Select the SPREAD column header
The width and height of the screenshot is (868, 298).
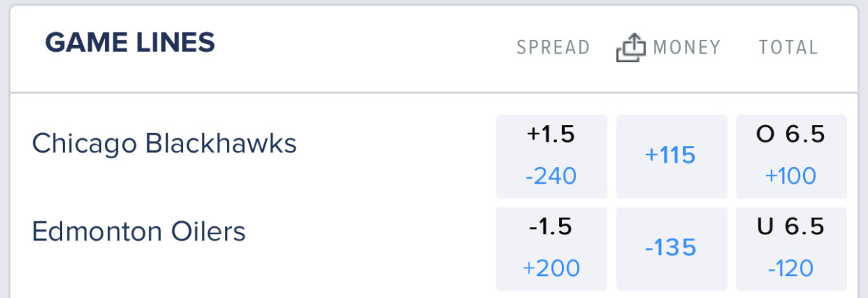(553, 48)
